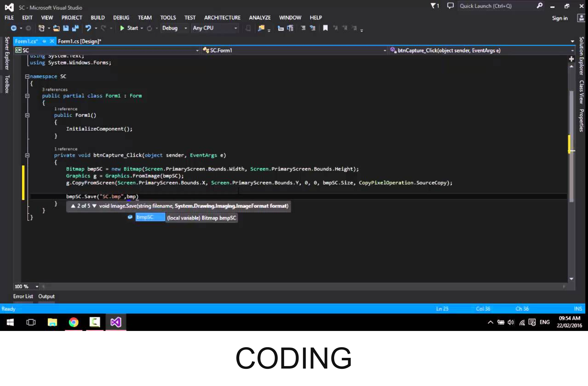The image size is (588, 386).
Task: Open the BUILD menu
Action: click(97, 18)
